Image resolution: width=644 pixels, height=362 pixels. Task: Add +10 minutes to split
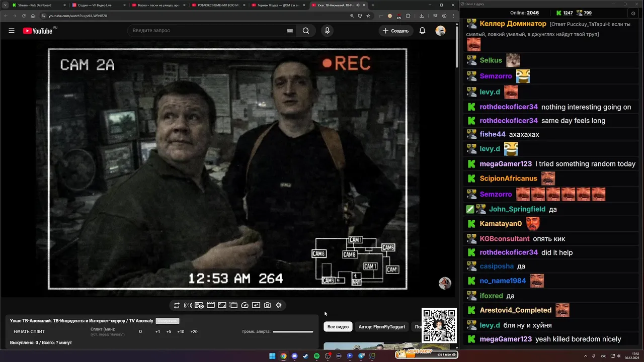[x=181, y=332]
